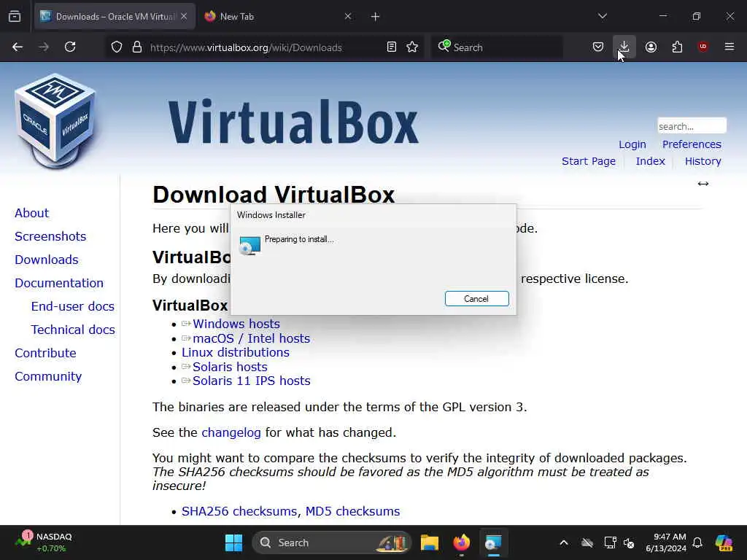Bookmark this page with the star icon
747x560 pixels.
[413, 47]
